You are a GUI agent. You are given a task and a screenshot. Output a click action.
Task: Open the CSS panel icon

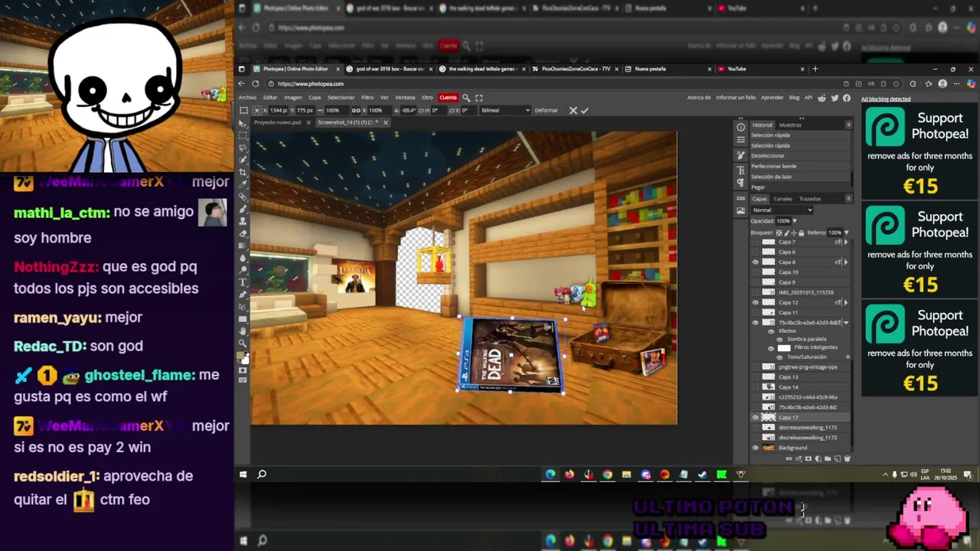pyautogui.click(x=741, y=198)
